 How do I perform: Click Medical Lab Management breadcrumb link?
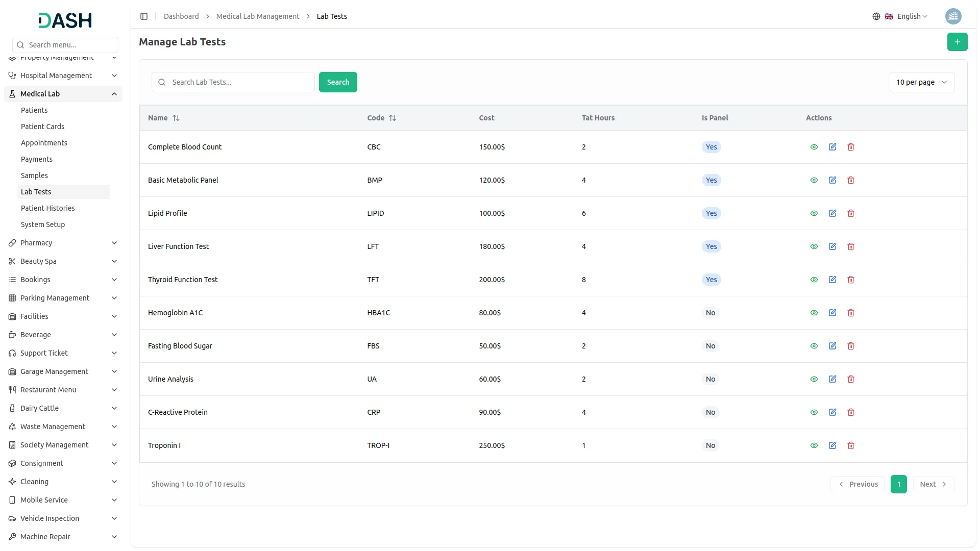click(x=257, y=16)
